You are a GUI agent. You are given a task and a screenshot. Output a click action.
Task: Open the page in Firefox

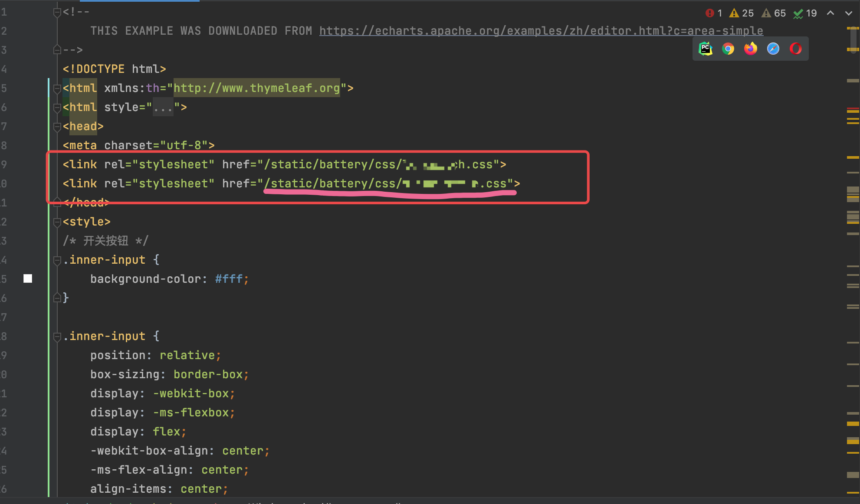[751, 49]
